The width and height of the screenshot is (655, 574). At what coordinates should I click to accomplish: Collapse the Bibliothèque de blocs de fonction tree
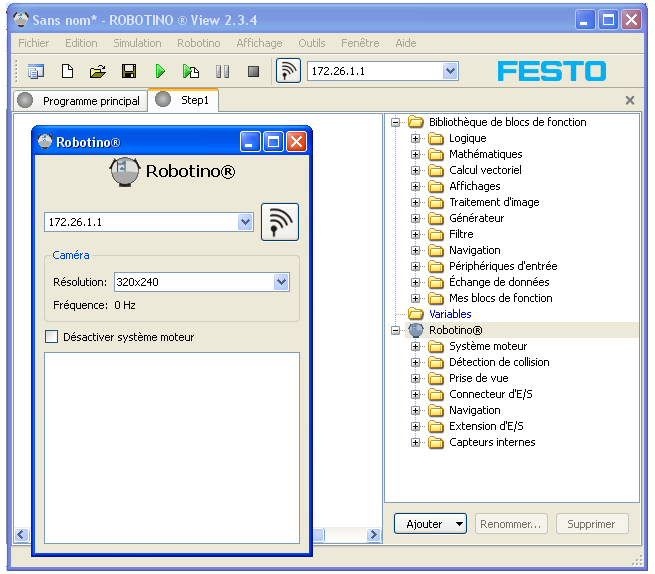coord(396,122)
